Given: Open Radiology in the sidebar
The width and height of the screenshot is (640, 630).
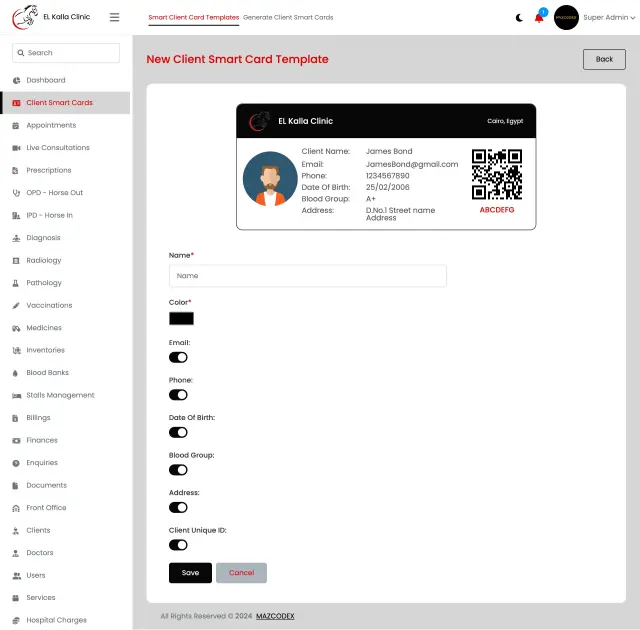Looking at the screenshot, I should pyautogui.click(x=65, y=260).
